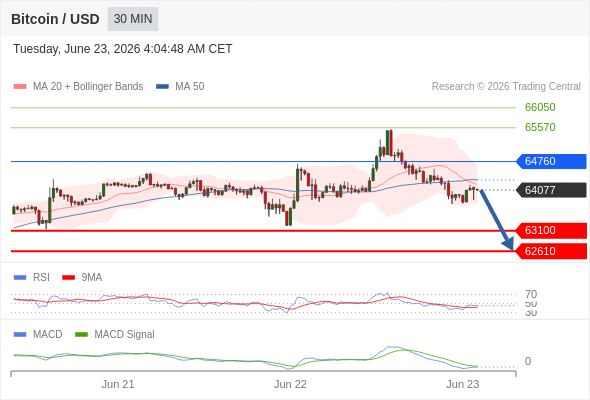Click the MACD zero level label
590x400 pixels.
coord(528,361)
